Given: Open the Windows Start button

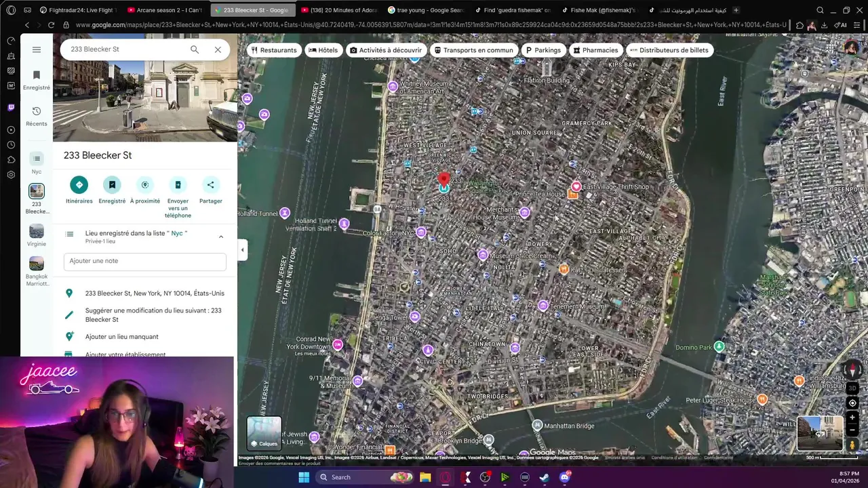Looking at the screenshot, I should (304, 477).
